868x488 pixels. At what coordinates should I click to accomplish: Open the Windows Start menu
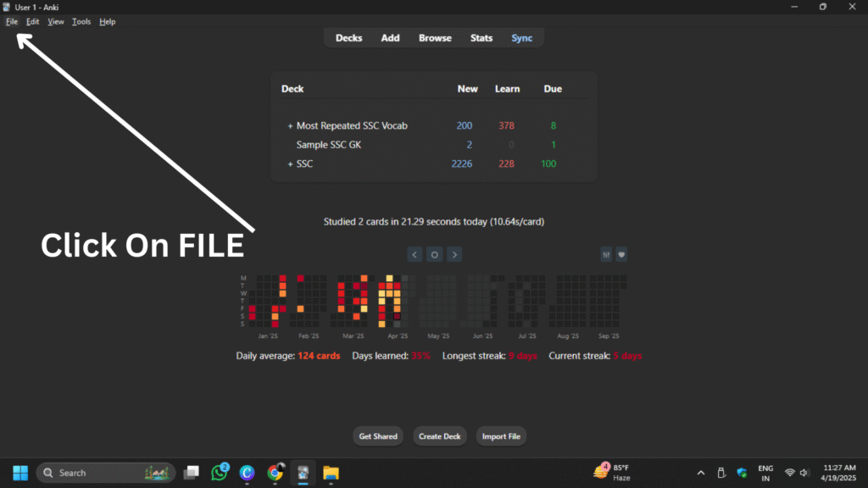click(20, 473)
